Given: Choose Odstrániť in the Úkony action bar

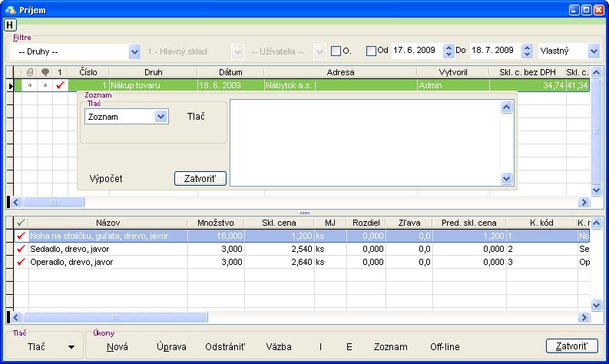Looking at the screenshot, I should click(225, 347).
